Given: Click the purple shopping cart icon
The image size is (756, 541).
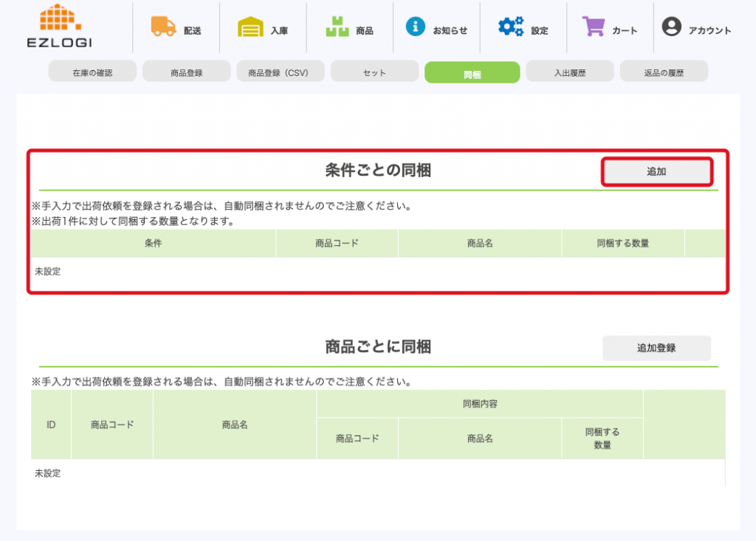Looking at the screenshot, I should click(594, 27).
